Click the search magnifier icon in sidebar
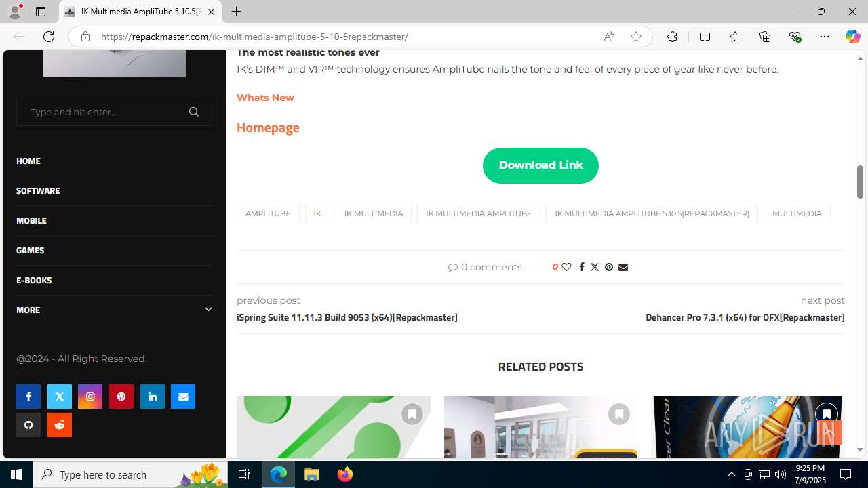Screen dimensions: 868x488 (x=194, y=112)
